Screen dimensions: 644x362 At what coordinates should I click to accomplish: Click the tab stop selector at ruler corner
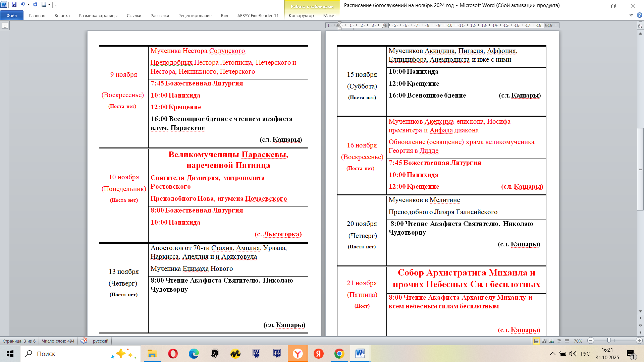pos(5,25)
